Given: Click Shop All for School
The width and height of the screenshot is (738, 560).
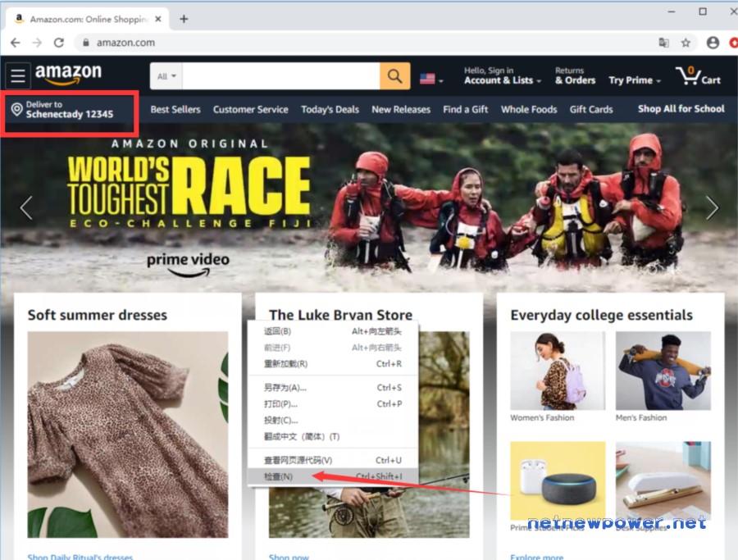Looking at the screenshot, I should click(681, 109).
